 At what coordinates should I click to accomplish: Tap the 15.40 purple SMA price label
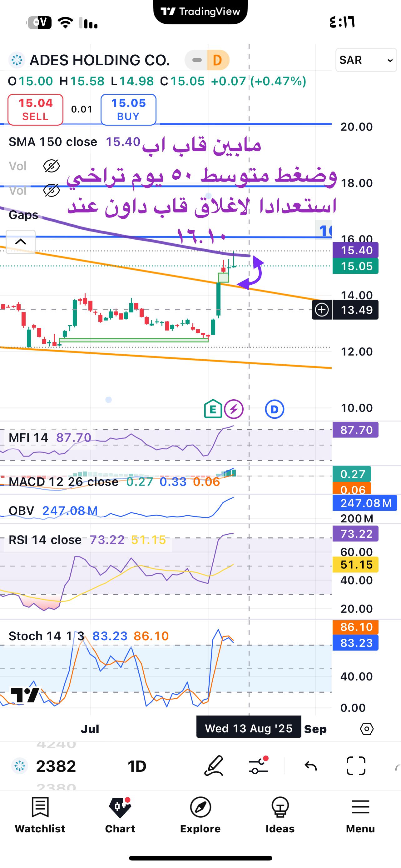point(355,250)
